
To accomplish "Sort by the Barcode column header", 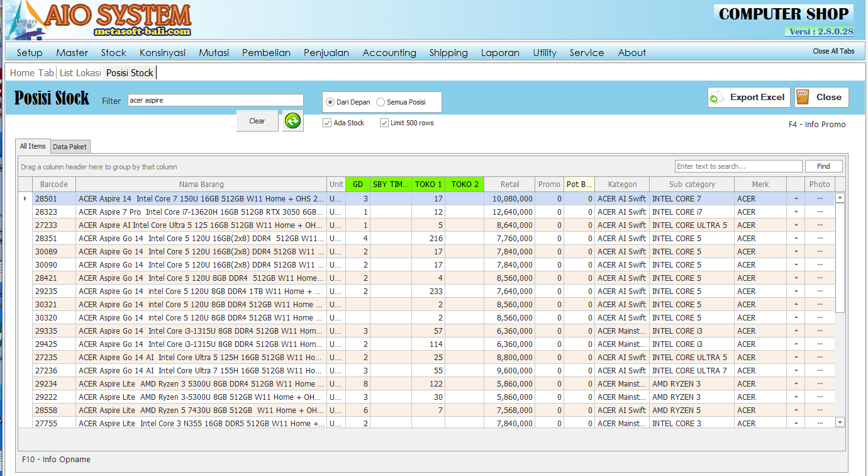I will (53, 184).
